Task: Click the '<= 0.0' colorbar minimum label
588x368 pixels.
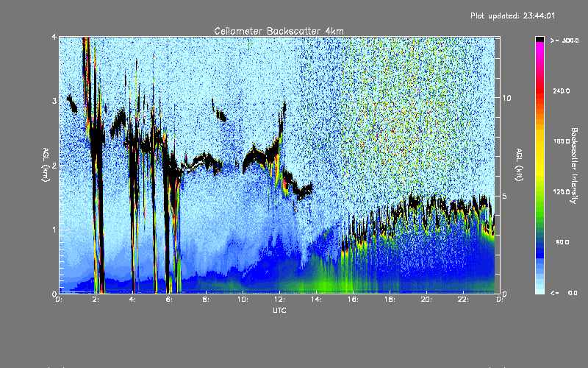Action: click(564, 293)
